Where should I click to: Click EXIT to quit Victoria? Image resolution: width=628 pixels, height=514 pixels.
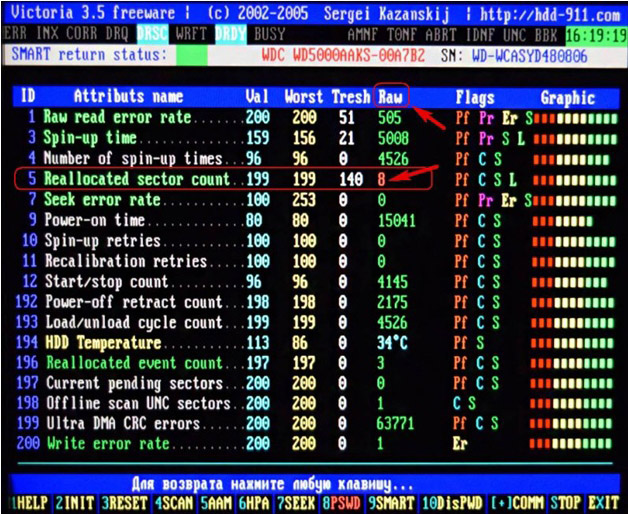604,502
